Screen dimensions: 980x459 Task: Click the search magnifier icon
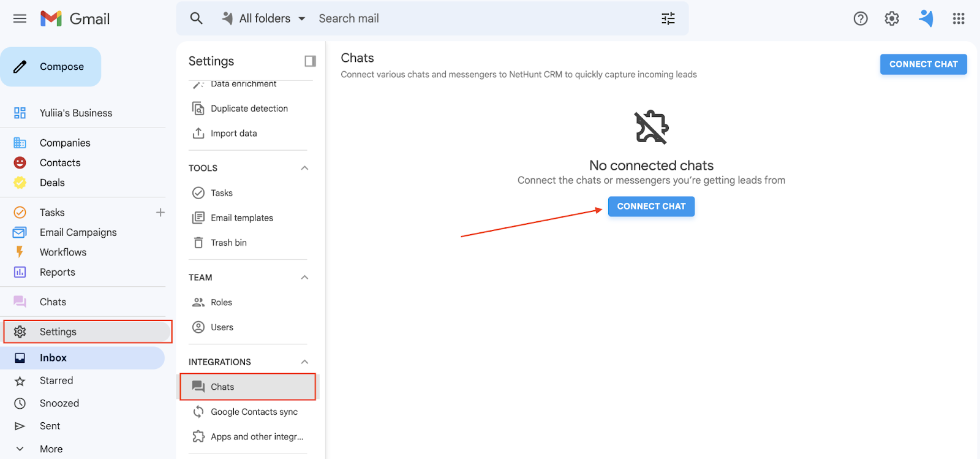(196, 18)
